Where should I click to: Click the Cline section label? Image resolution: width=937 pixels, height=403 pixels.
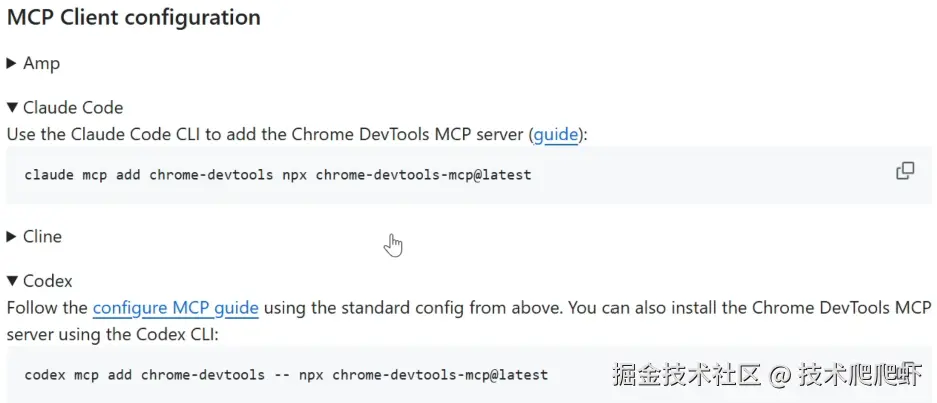tap(42, 236)
